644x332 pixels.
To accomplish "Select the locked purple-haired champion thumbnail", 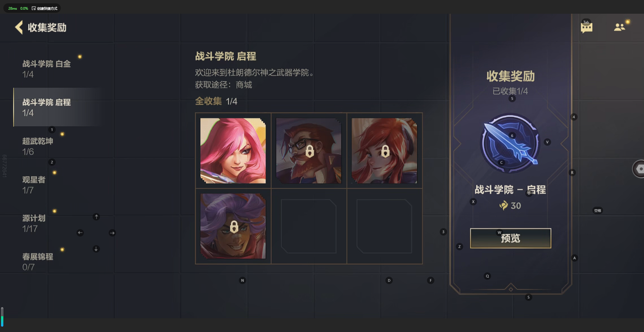I will tap(233, 226).
